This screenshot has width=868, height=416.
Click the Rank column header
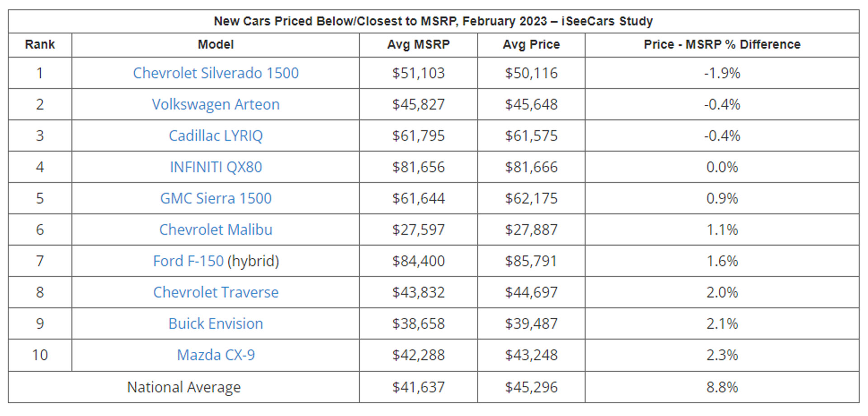(40, 45)
